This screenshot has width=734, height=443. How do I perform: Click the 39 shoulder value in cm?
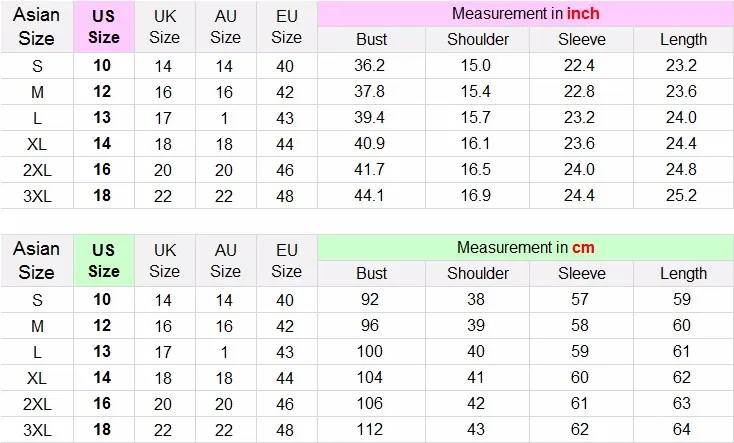pos(477,325)
